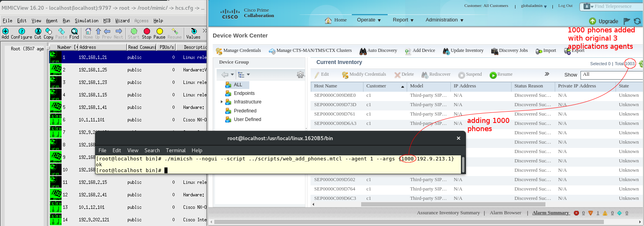Image resolution: width=644 pixels, height=226 pixels.
Task: Open the Operate dropdown menu
Action: [369, 20]
